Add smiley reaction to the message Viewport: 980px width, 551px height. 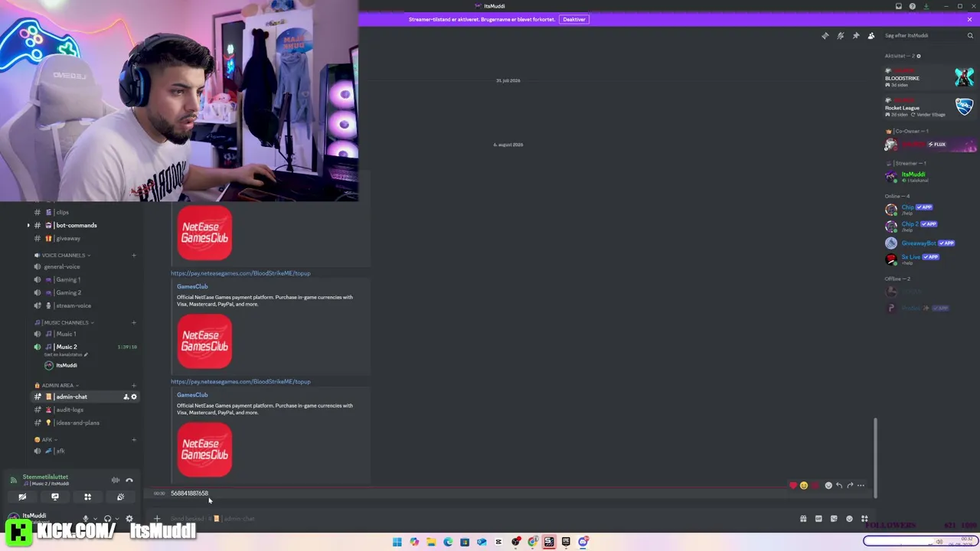click(804, 485)
